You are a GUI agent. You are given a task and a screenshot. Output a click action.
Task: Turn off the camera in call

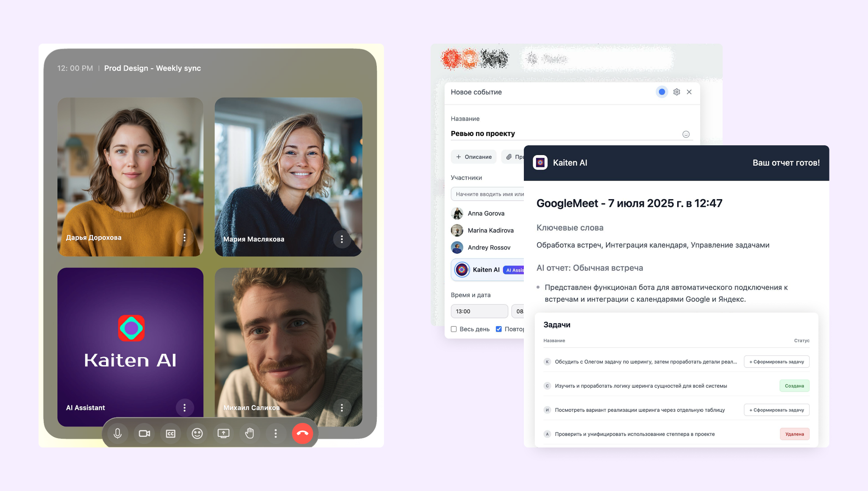tap(144, 433)
